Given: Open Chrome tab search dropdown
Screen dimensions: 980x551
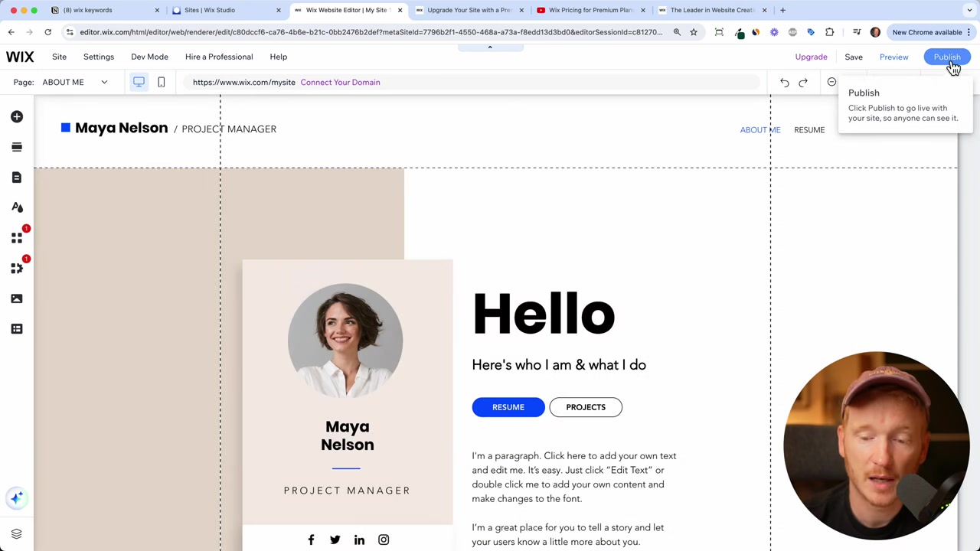Looking at the screenshot, I should [970, 10].
